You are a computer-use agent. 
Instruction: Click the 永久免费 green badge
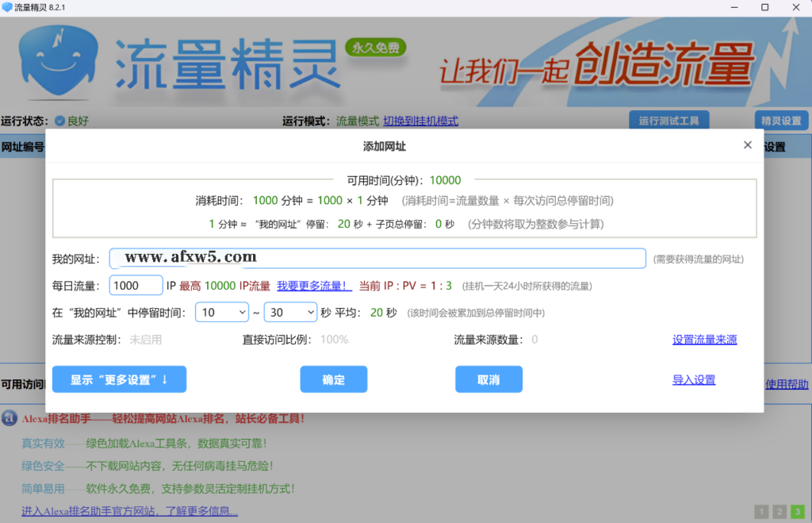(373, 47)
